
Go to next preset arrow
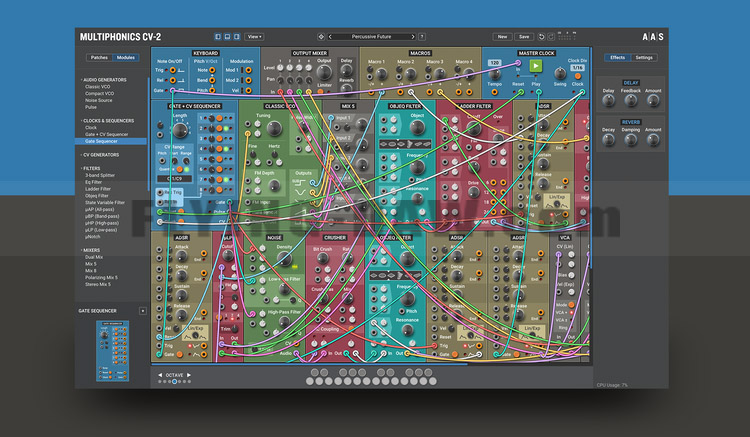[x=413, y=37]
